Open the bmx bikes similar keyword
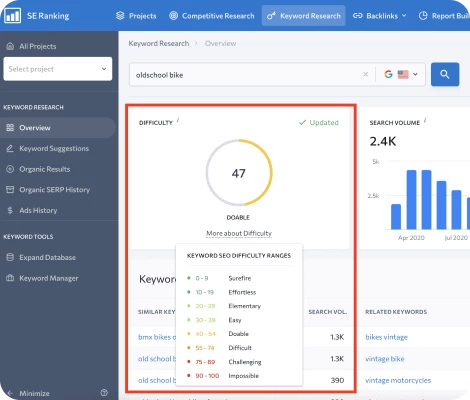This screenshot has height=400, width=470. point(157,337)
